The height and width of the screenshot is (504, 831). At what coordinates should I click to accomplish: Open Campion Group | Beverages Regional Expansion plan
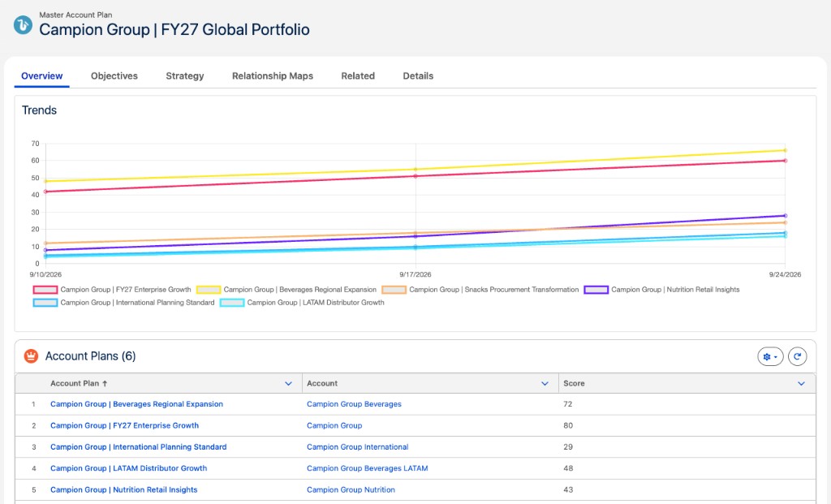pos(136,404)
